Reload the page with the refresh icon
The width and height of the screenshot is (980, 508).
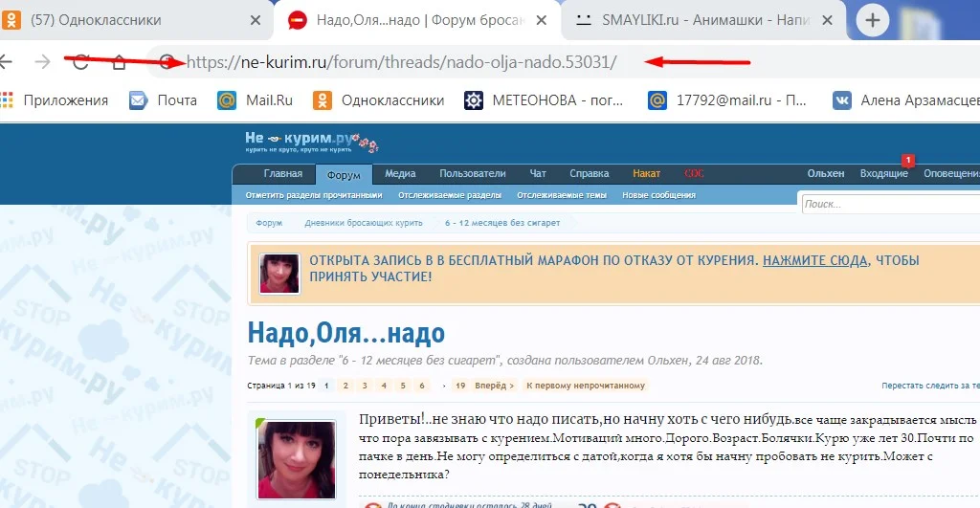tap(80, 62)
